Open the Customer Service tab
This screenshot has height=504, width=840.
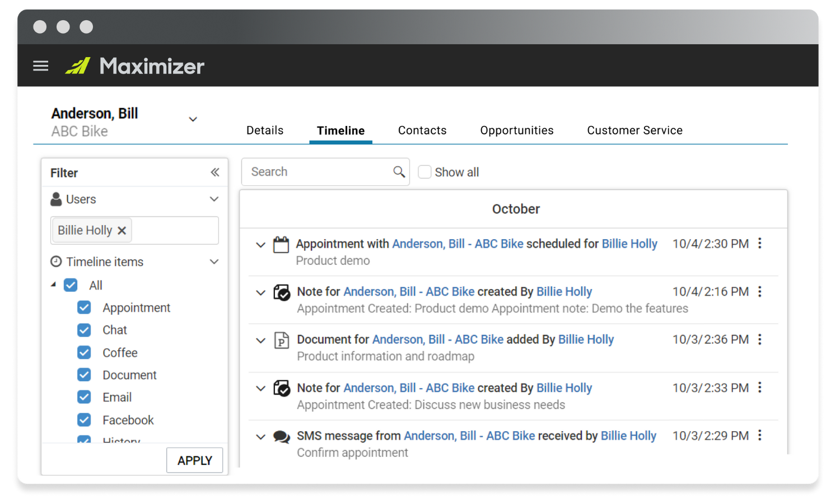coord(634,130)
